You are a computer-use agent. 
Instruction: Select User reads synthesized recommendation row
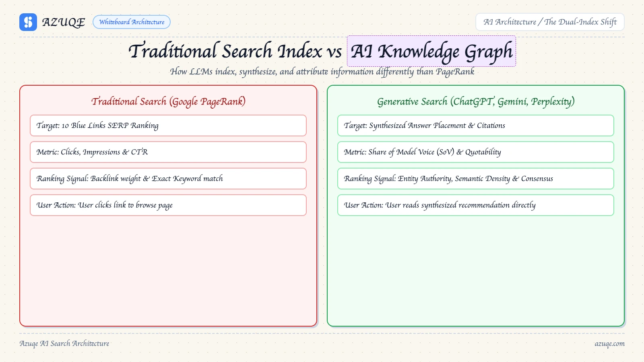pos(476,205)
